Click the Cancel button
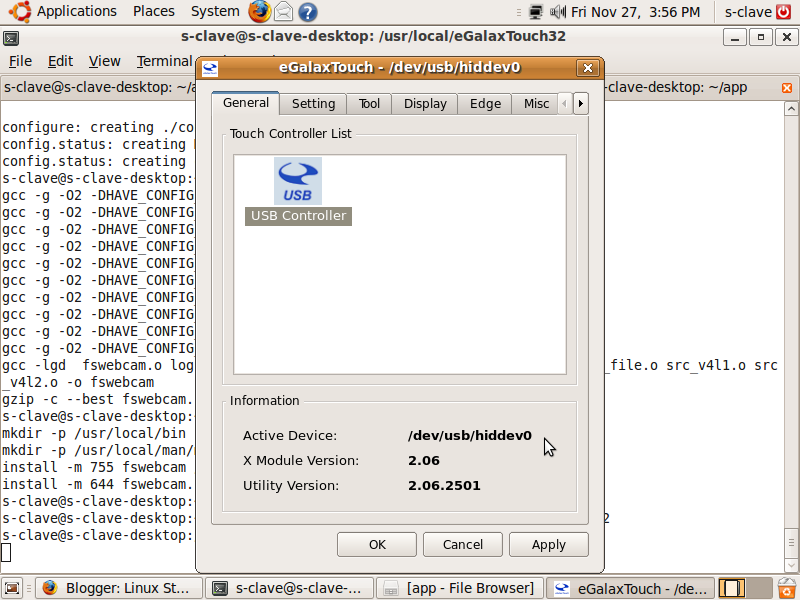 click(463, 544)
